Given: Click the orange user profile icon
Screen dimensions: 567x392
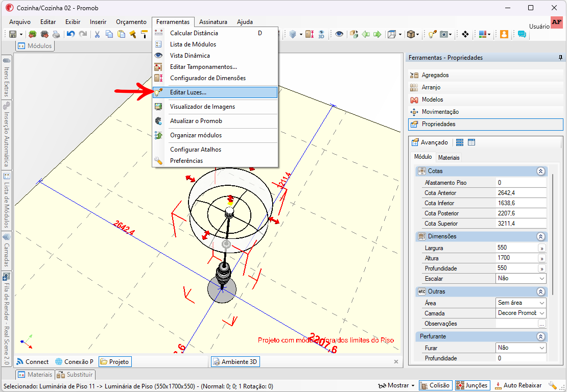Looking at the screenshot, I should click(504, 34).
